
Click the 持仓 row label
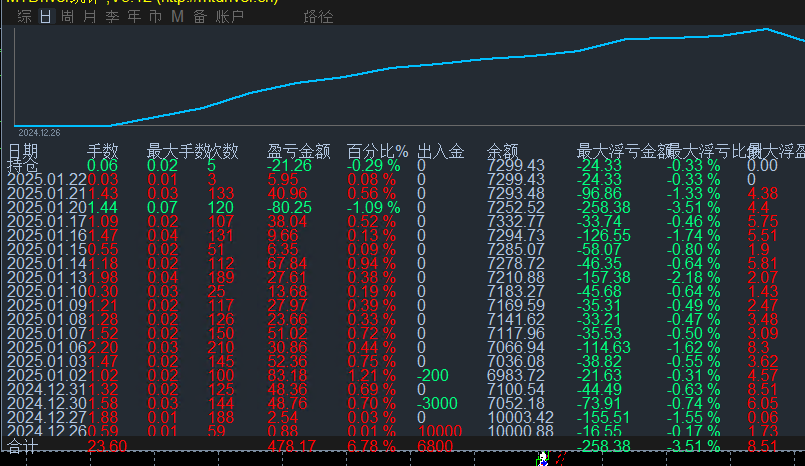(x=23, y=165)
